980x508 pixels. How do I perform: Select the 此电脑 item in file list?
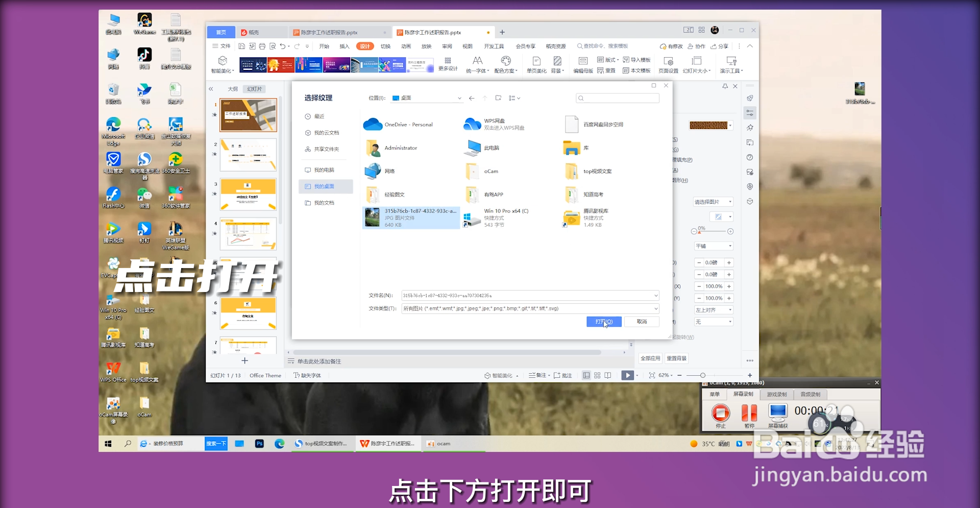(481, 148)
